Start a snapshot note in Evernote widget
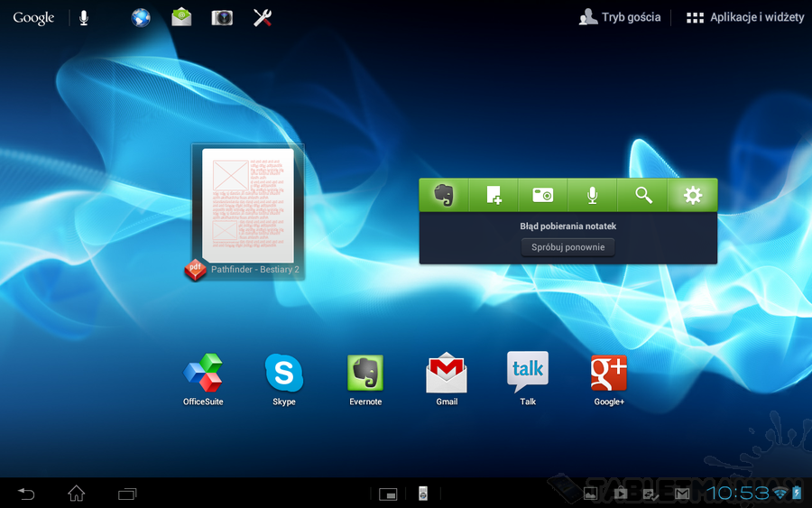 pos(543,195)
